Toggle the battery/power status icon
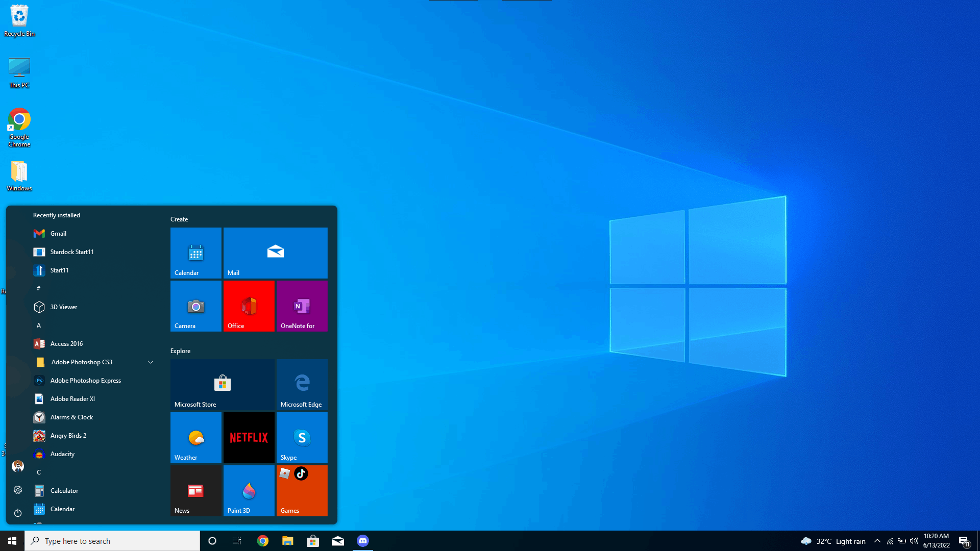Viewport: 980px width, 551px height. [x=902, y=541]
